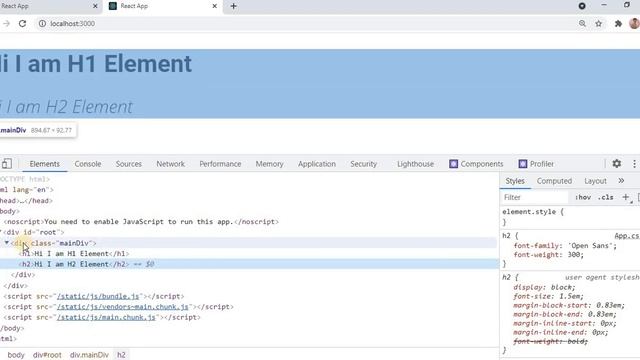Open the Security tab
Viewport: 640px width, 360px height.
363,164
